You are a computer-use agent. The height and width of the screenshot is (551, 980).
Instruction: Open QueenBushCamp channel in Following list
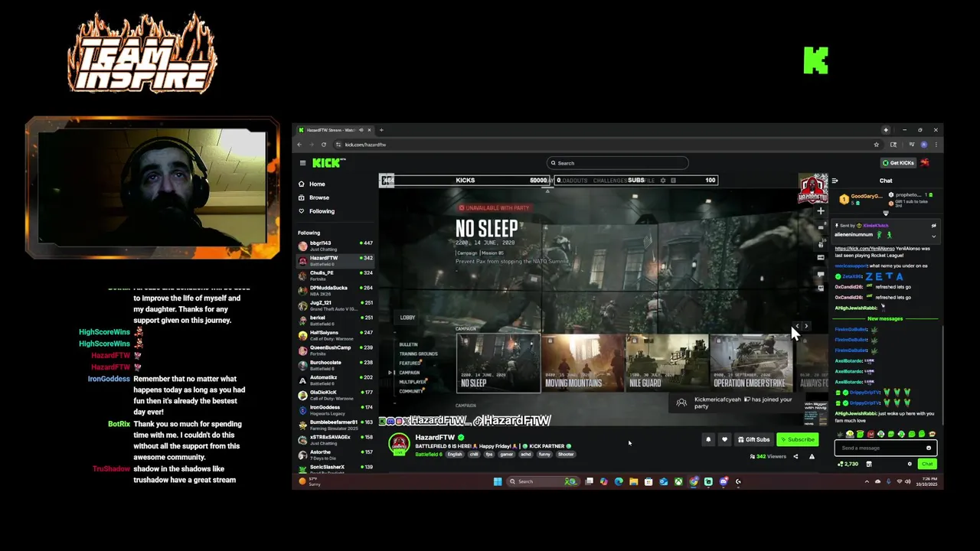click(x=335, y=350)
